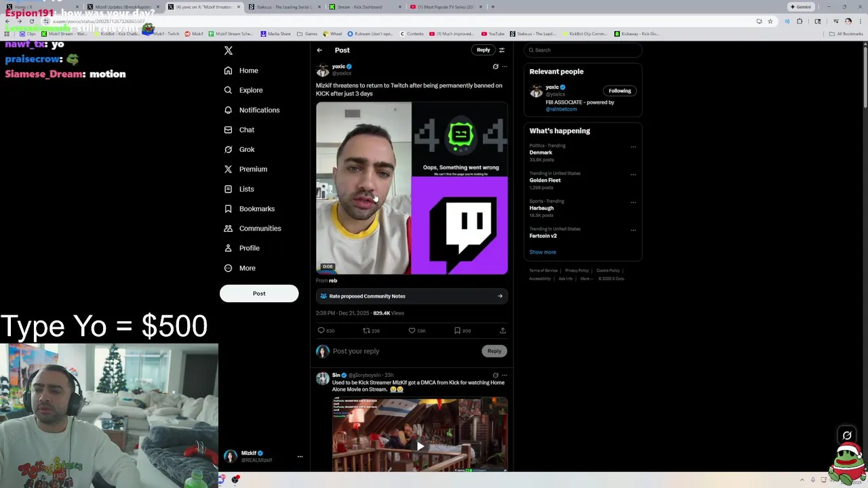Image resolution: width=868 pixels, height=488 pixels.
Task: Click Show more under What's happening
Action: tap(542, 252)
